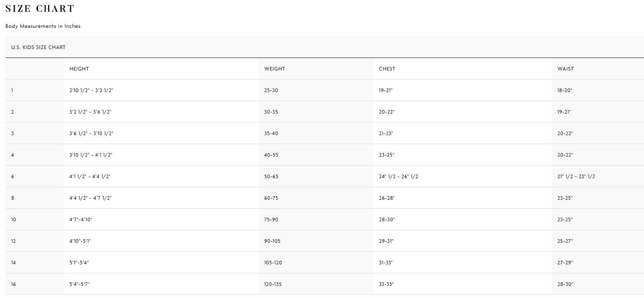Click the U.S. Kids Size Chart tab

[x=38, y=47]
